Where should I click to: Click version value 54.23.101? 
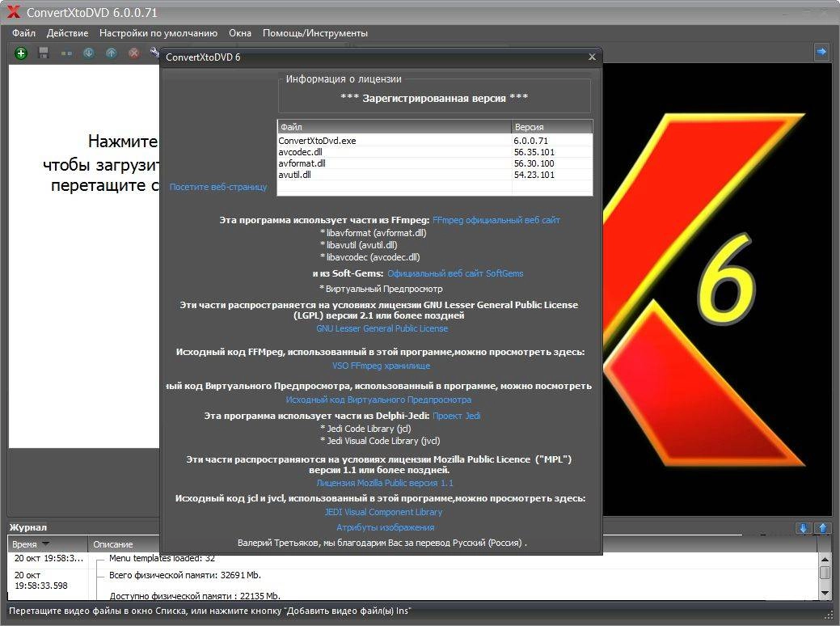[534, 175]
